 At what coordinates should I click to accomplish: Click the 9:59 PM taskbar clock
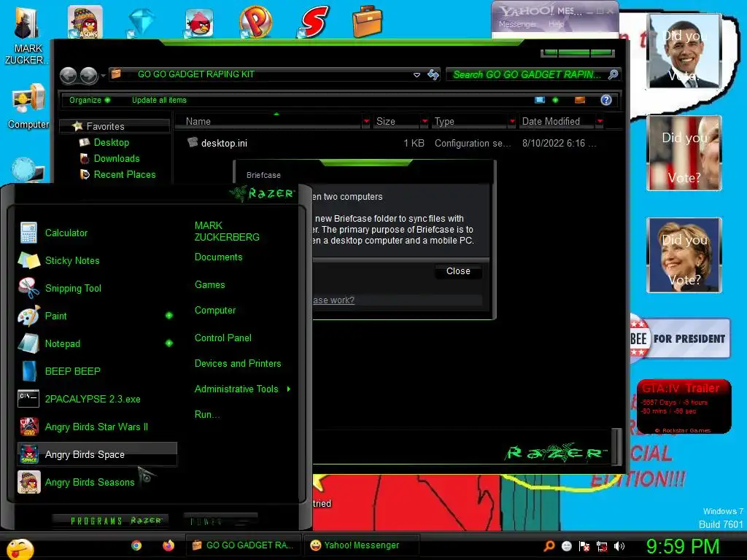(x=682, y=546)
